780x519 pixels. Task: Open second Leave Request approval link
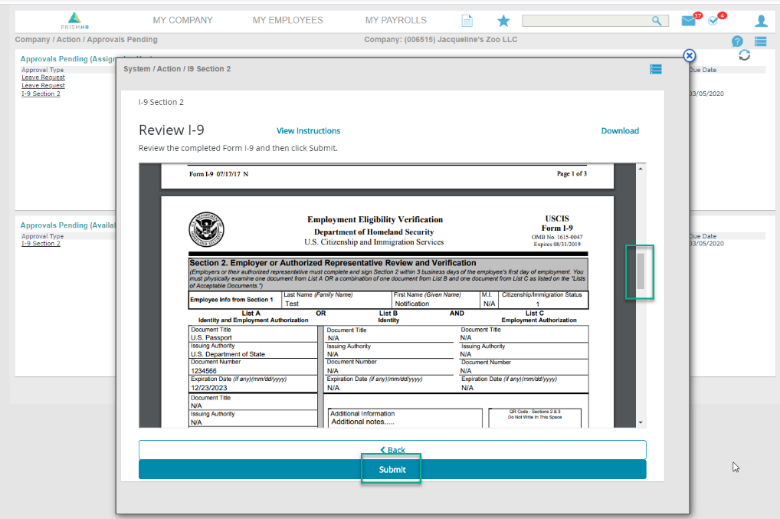[x=43, y=86]
